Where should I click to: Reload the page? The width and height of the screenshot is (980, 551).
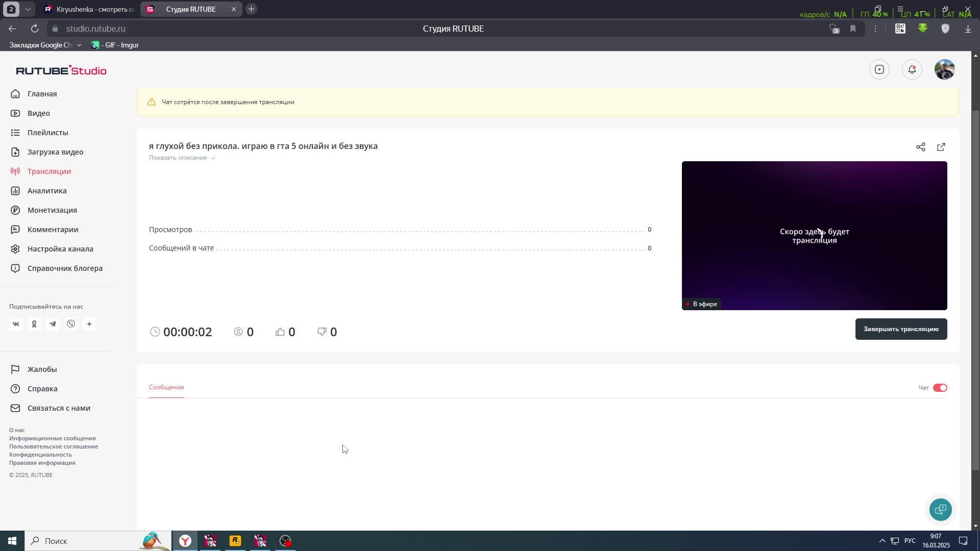pos(35,29)
